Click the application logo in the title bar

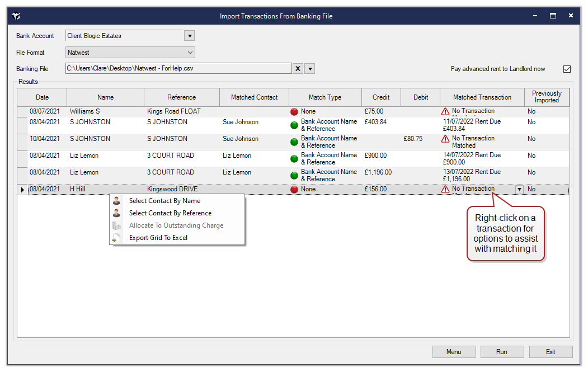click(16, 16)
